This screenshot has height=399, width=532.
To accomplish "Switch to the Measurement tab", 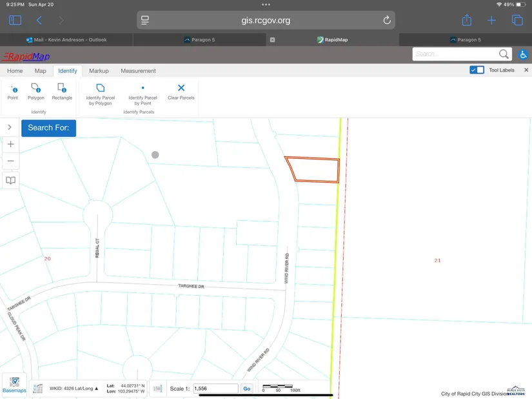I will (x=138, y=71).
